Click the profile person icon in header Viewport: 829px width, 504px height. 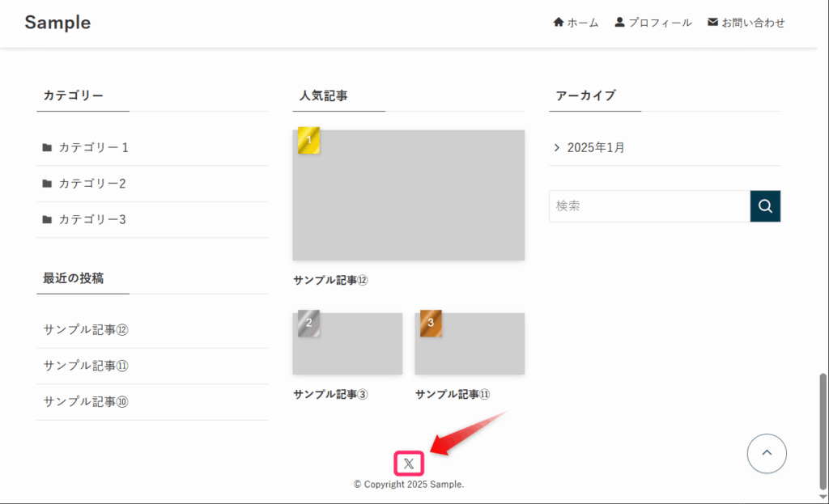(619, 22)
